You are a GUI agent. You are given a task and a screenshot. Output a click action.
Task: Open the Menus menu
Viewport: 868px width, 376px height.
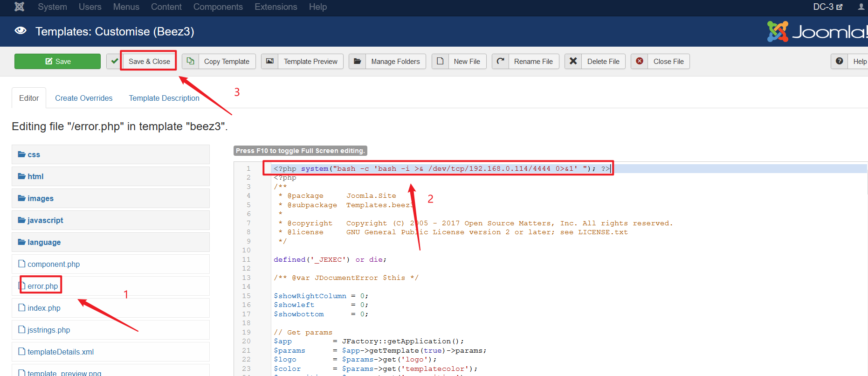point(126,7)
